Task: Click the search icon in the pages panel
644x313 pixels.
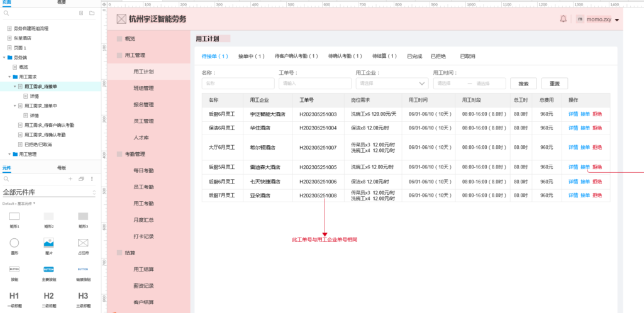Action: pos(6,13)
